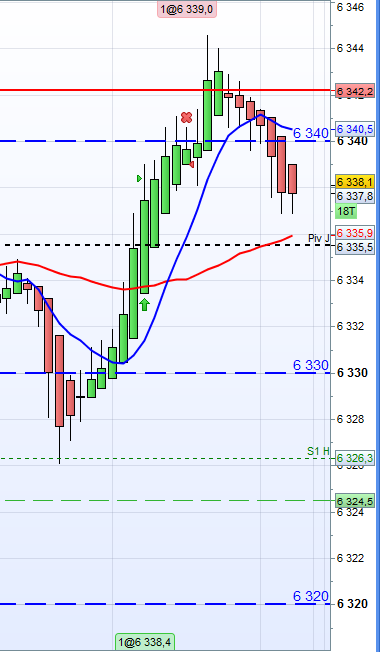Click the blue 6 320 level label
The width and height of the screenshot is (380, 652).
pyautogui.click(x=311, y=596)
